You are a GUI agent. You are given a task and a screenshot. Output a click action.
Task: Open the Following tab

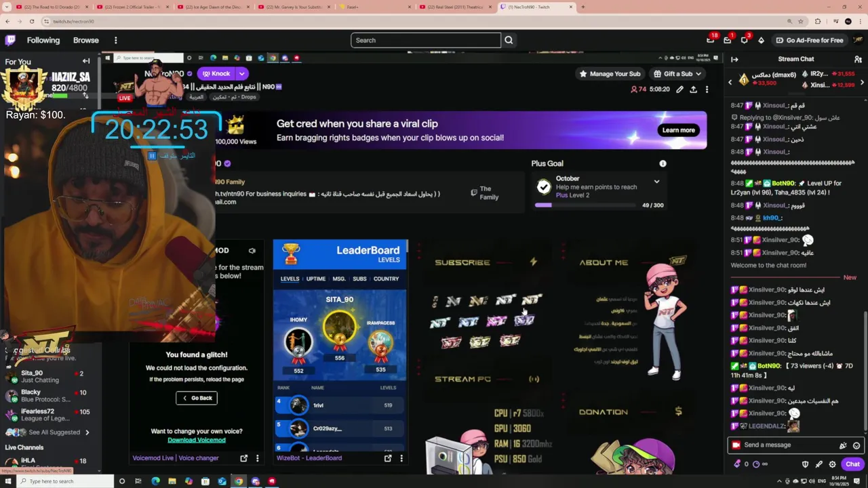click(x=43, y=40)
